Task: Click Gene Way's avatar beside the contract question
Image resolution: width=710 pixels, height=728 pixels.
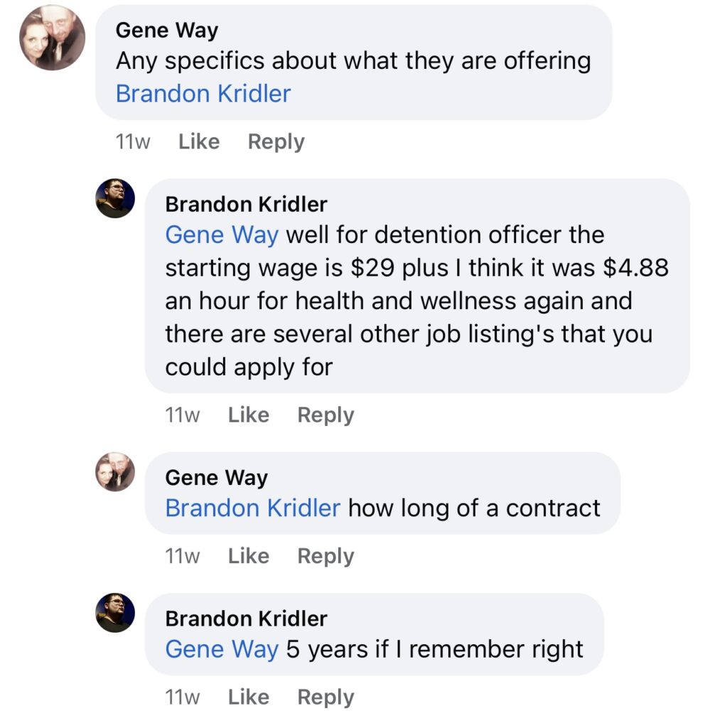Action: (115, 471)
